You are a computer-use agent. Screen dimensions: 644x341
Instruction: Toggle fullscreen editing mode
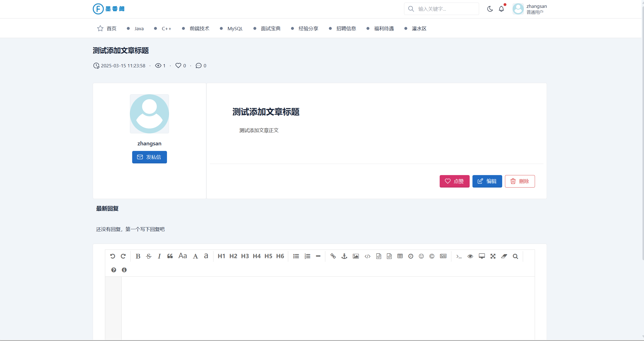[x=493, y=256]
